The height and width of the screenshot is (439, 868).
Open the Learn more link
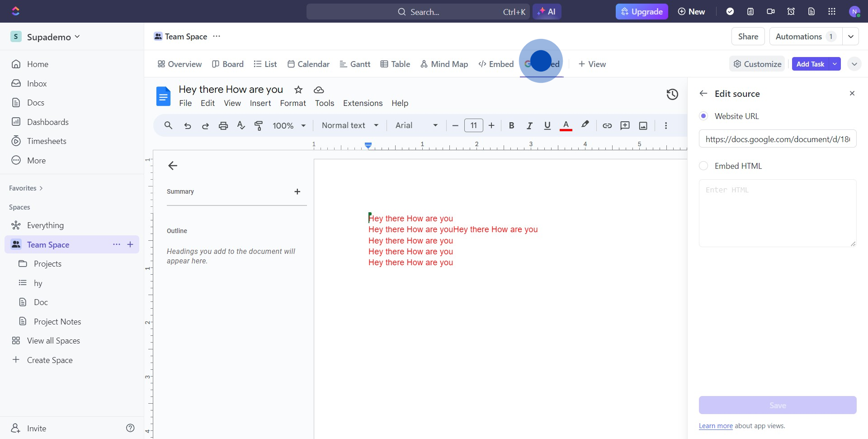point(716,426)
